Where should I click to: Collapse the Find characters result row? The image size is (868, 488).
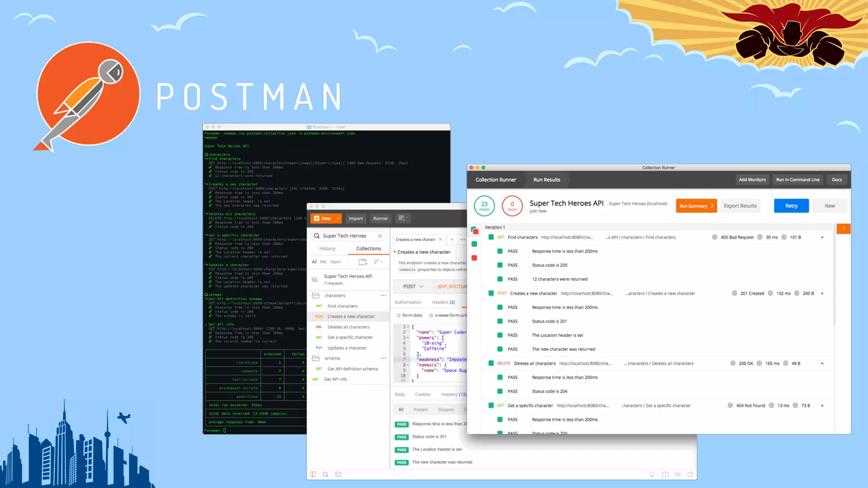click(x=822, y=237)
